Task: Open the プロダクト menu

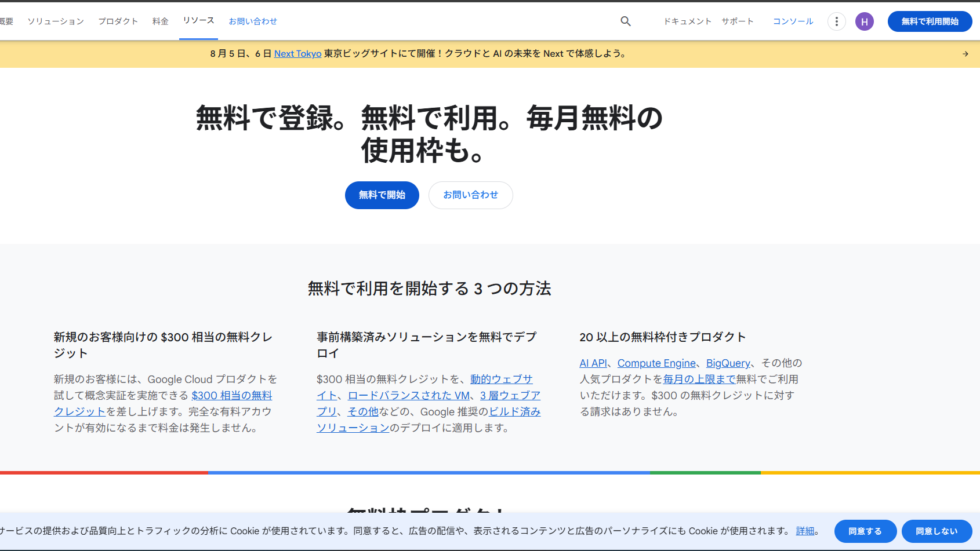Action: pyautogui.click(x=118, y=21)
